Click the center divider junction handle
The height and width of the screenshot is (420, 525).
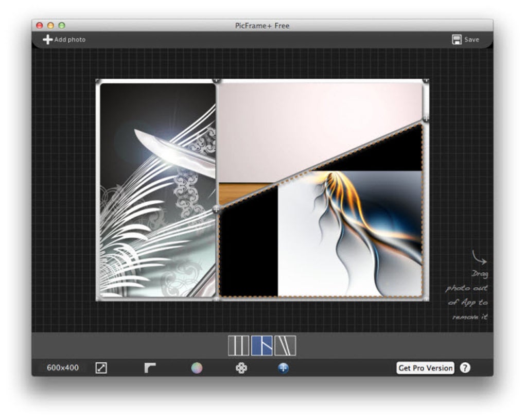click(217, 209)
